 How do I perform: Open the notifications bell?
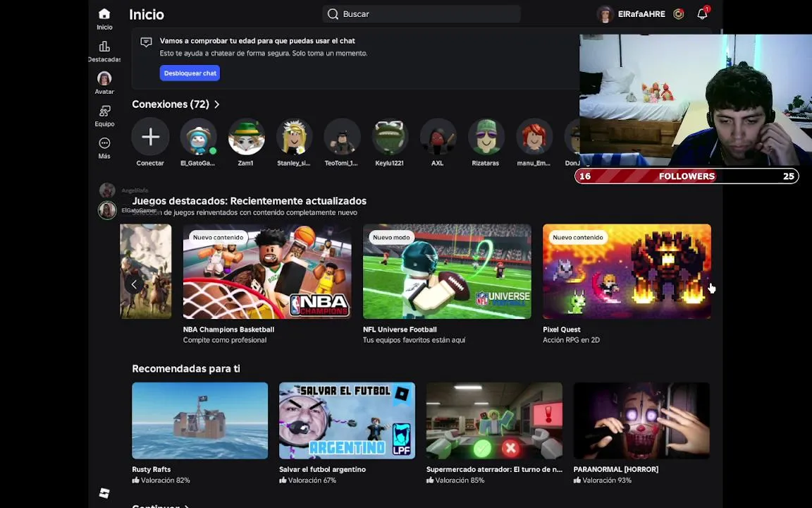702,14
